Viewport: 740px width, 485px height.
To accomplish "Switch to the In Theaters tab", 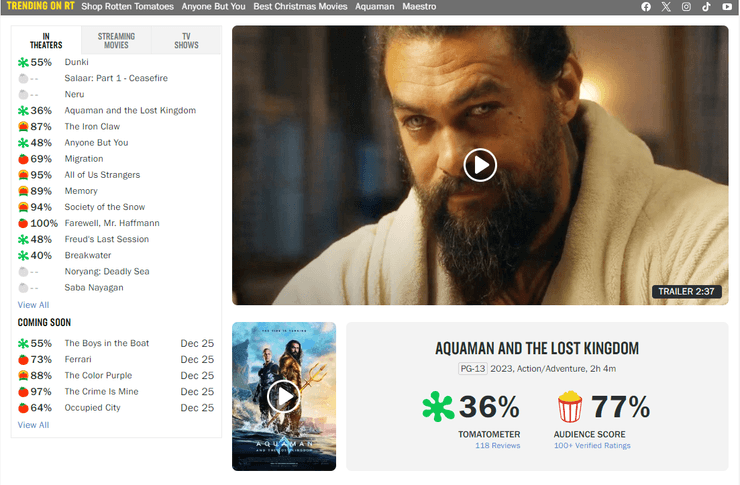I will 46,41.
